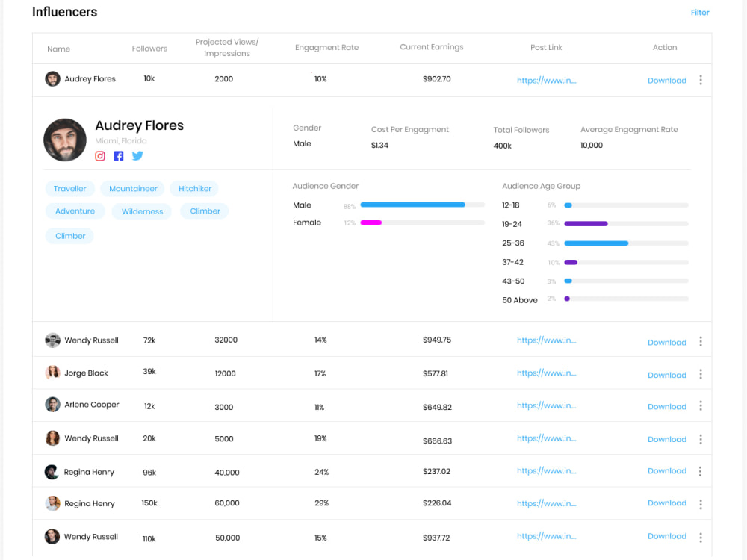
Task: Open the post link in Audrey Flores's row
Action: 546,80
